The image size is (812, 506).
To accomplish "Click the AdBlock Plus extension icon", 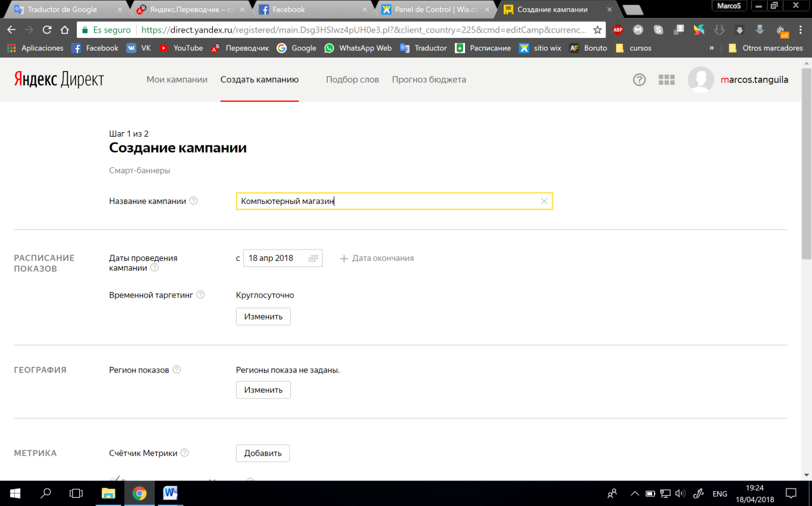I will coord(617,29).
